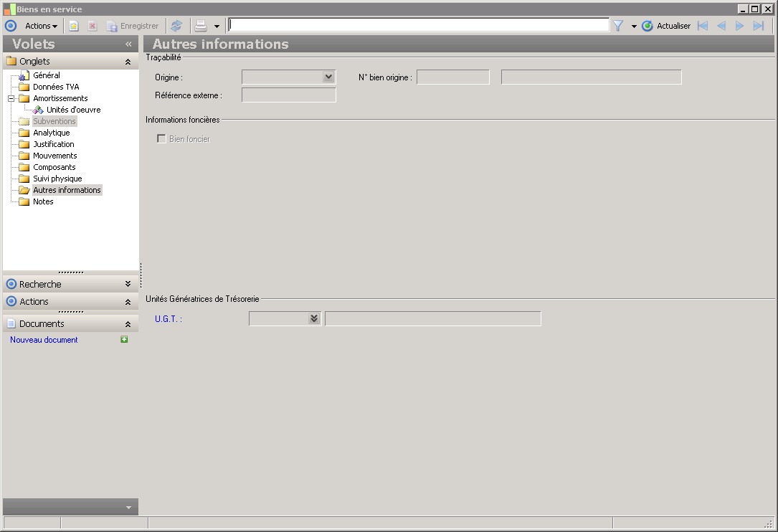
Task: Click the Suivi physique folder icon
Action: point(24,179)
